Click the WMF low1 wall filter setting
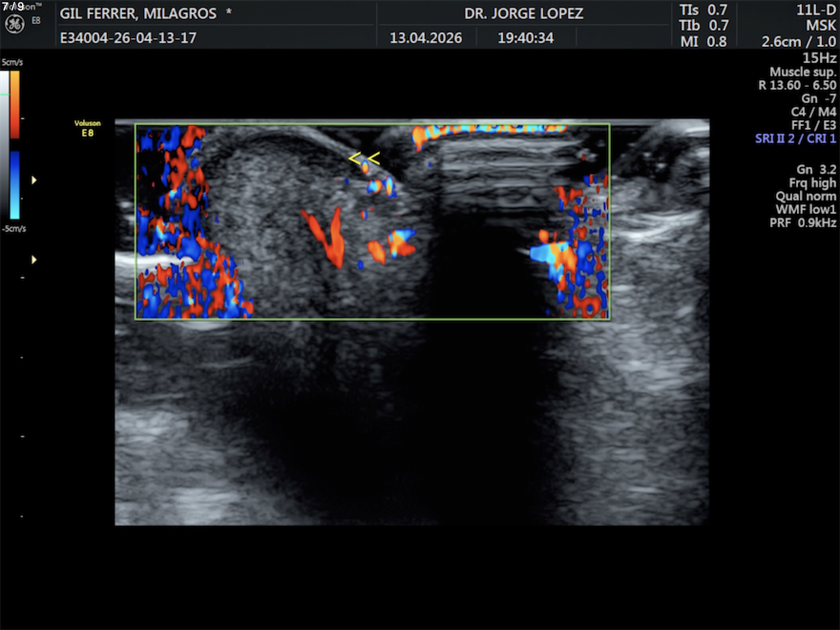 click(805, 210)
